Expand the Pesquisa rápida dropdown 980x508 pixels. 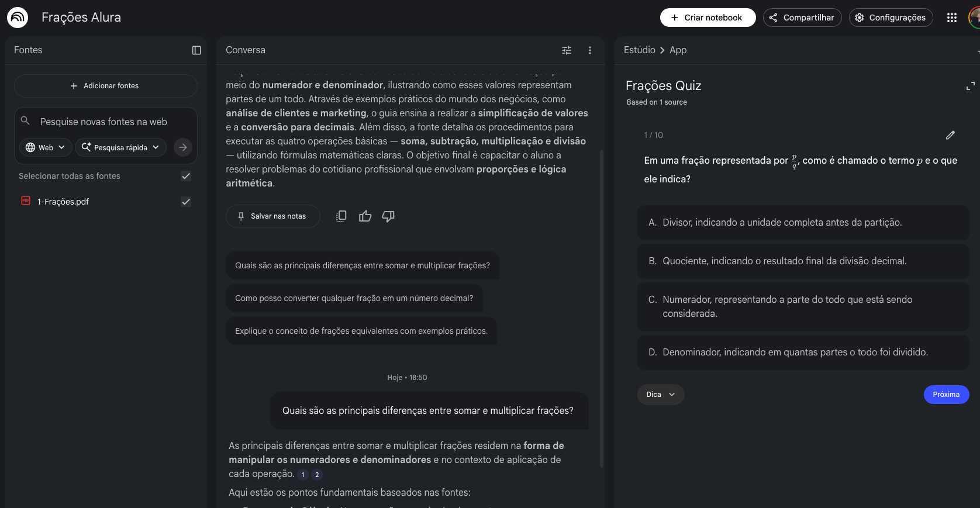coord(120,147)
